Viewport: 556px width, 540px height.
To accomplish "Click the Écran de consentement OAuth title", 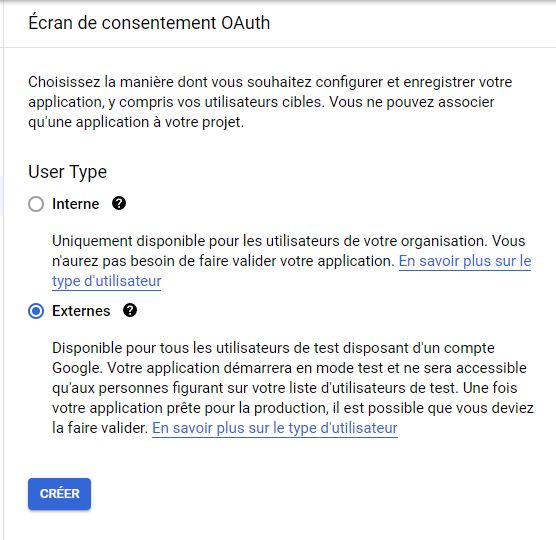I will tap(149, 23).
